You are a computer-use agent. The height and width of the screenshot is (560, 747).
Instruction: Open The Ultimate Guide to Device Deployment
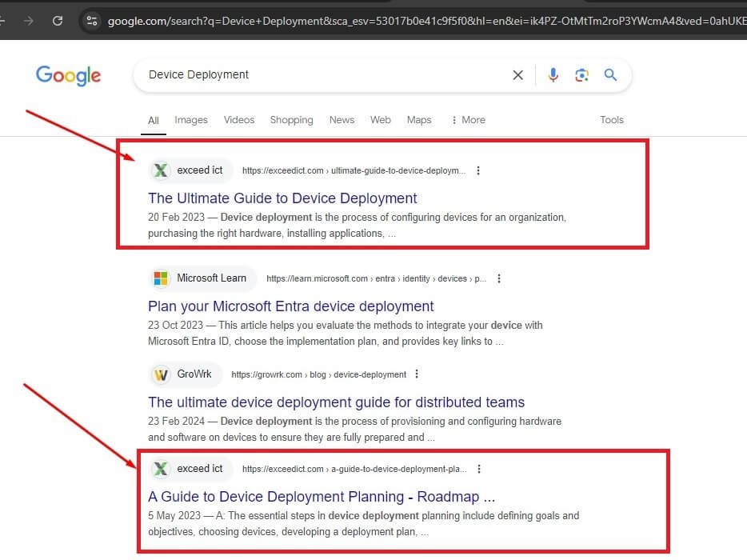[282, 198]
